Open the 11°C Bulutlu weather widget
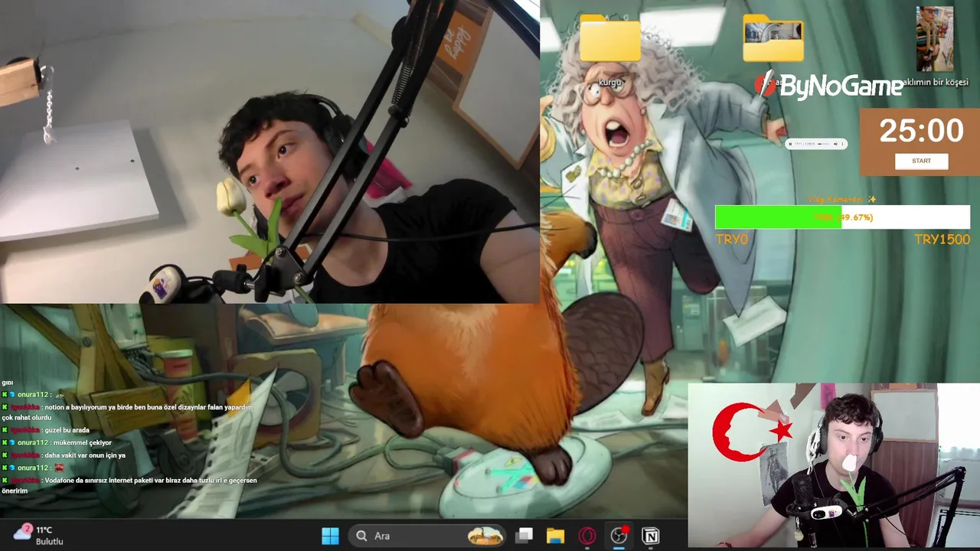 point(40,535)
